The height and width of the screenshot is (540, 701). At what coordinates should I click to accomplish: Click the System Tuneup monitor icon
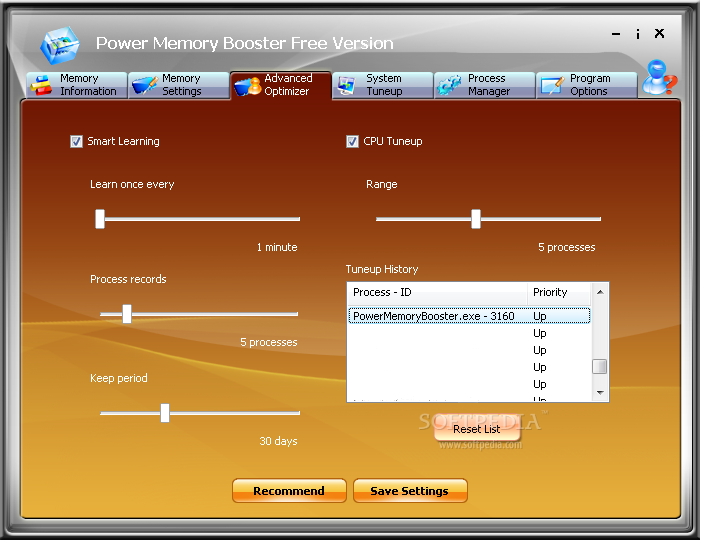(346, 85)
